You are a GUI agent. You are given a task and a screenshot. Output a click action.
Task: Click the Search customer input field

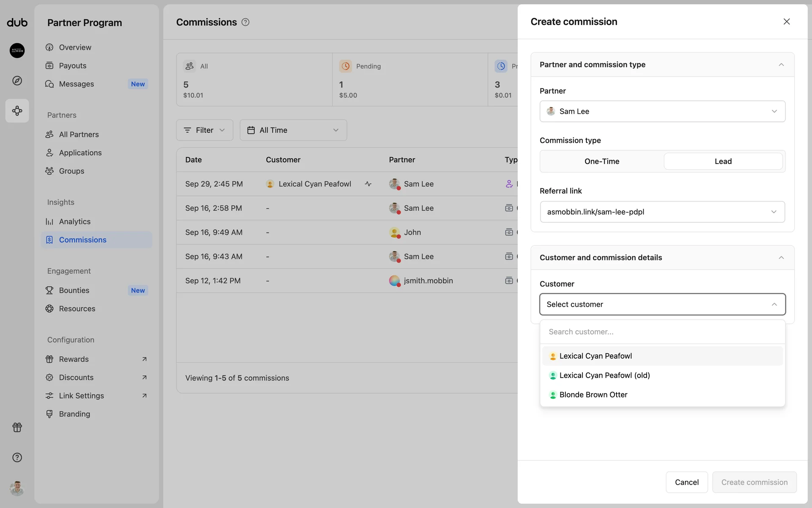click(662, 332)
